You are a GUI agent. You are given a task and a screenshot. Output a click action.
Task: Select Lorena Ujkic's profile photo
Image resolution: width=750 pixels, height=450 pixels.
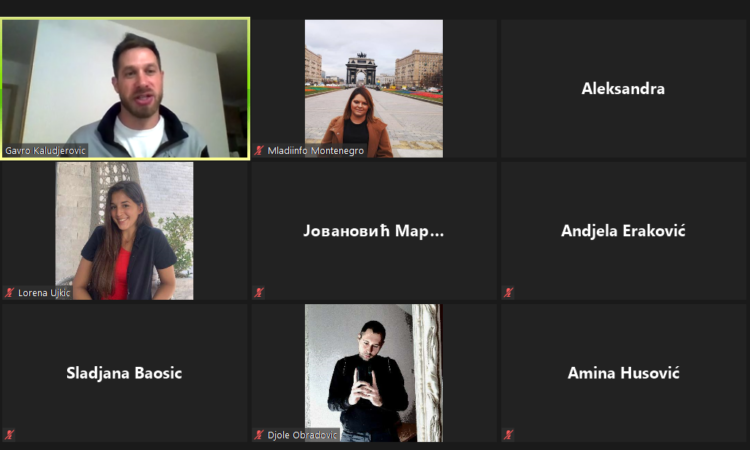coord(124,231)
